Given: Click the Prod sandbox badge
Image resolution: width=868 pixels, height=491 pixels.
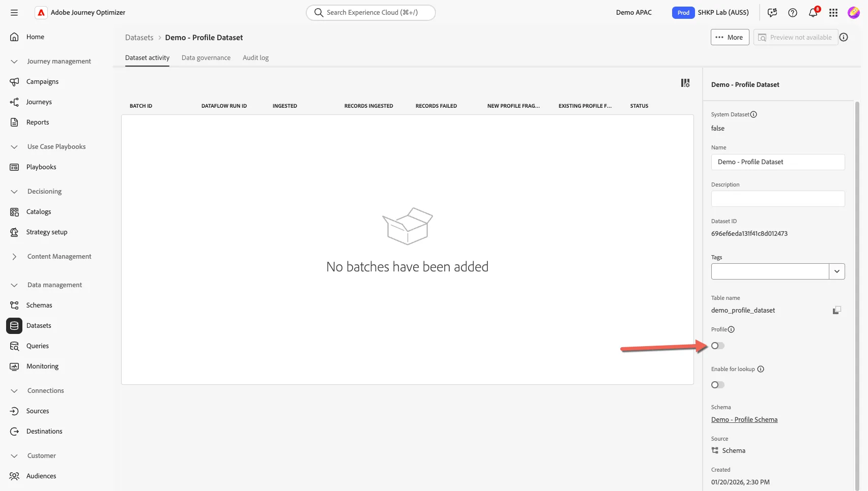Looking at the screenshot, I should (x=683, y=13).
